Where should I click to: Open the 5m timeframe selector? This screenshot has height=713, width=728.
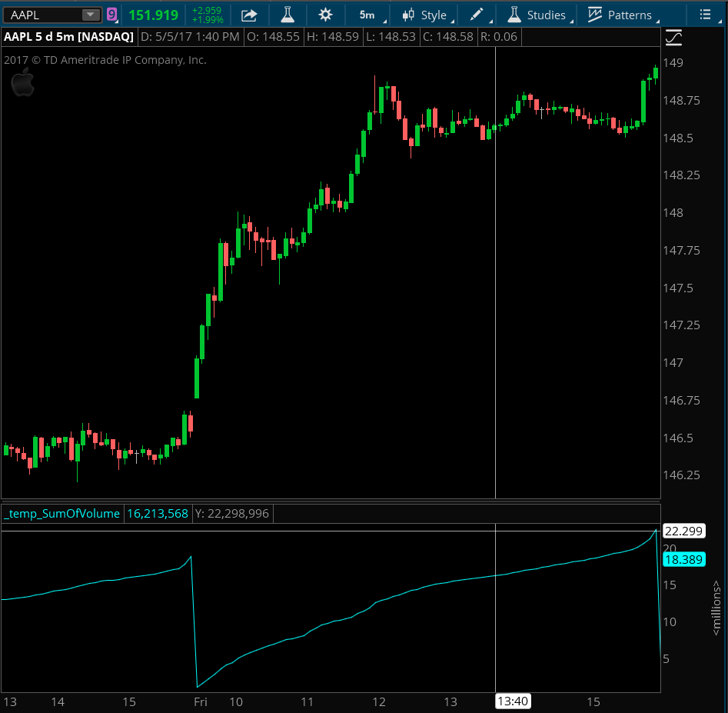367,15
